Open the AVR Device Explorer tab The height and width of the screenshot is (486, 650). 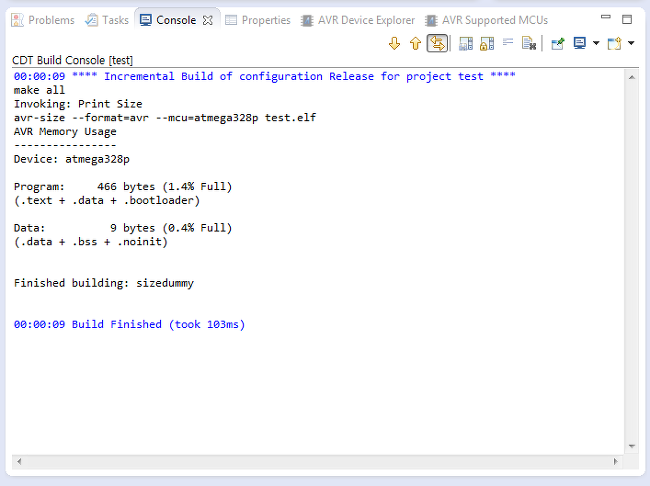(358, 20)
